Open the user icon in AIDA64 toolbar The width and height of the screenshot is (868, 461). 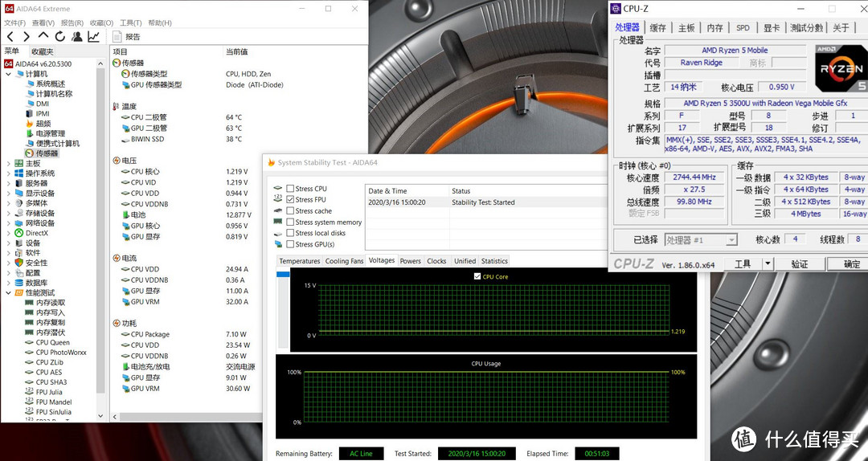click(77, 36)
